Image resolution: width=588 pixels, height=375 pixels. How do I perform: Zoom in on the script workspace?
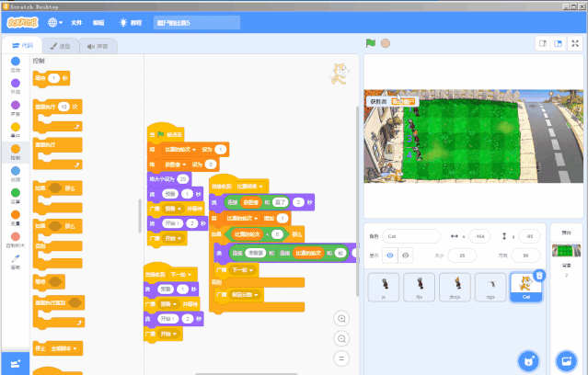coord(341,319)
